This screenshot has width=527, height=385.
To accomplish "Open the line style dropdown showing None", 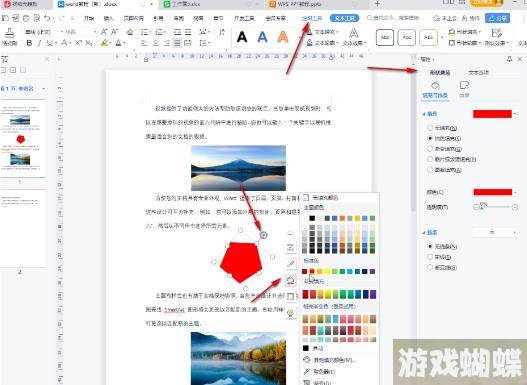I will pyautogui.click(x=495, y=232).
